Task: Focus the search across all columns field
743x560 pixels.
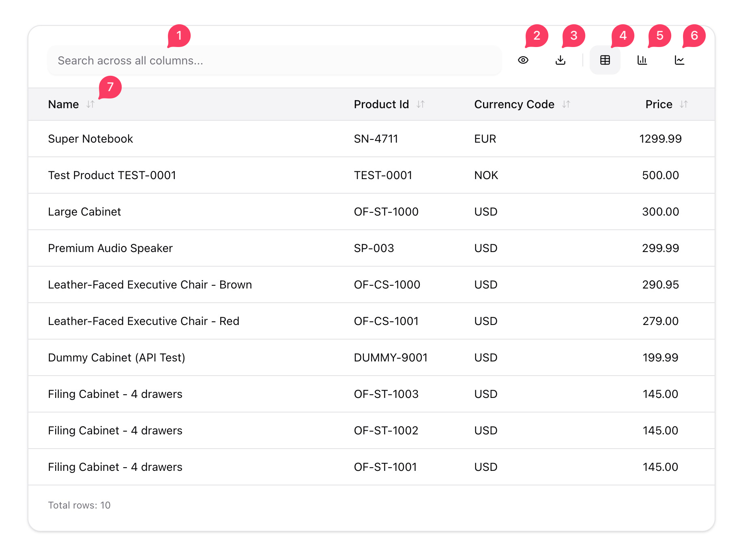Action: (x=274, y=61)
